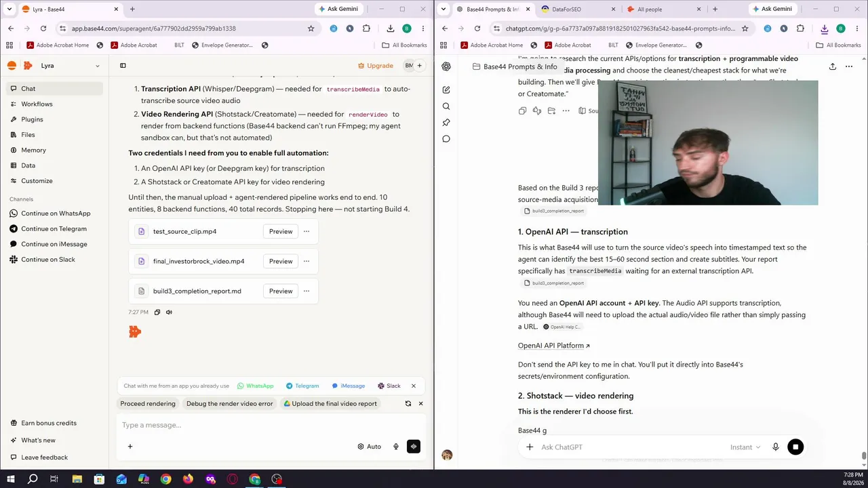Dismiss the chat-app banner
Image resolution: width=868 pixels, height=488 pixels.
coord(414,386)
